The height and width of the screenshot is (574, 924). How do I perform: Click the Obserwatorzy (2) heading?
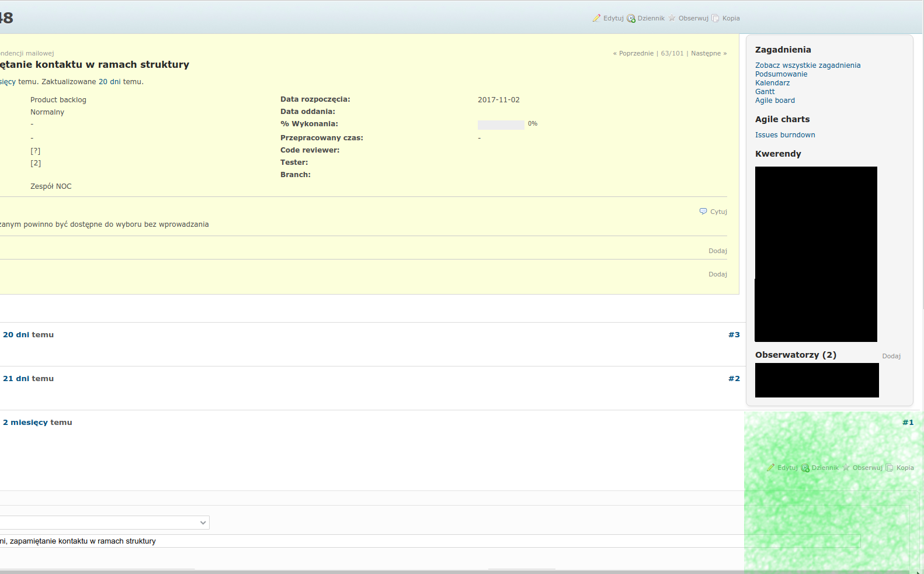[x=796, y=355]
